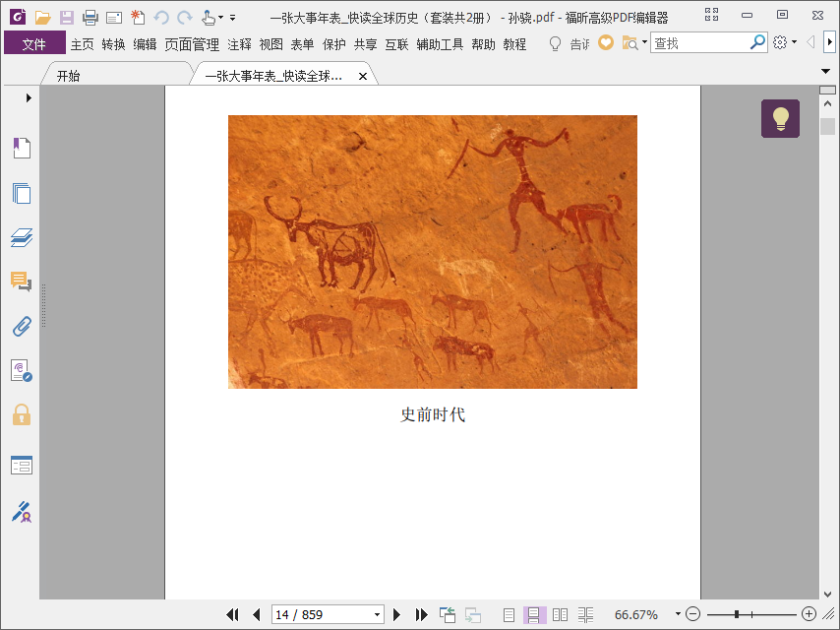Click the previous view icon in status bar
The image size is (840, 630).
coord(448,614)
